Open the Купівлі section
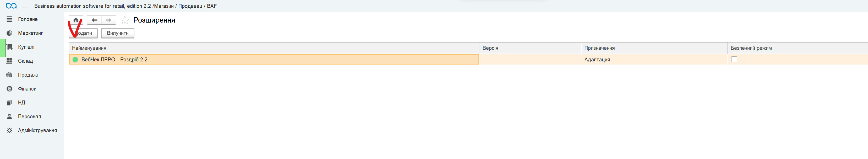This screenshot has height=159, width=868. click(26, 47)
